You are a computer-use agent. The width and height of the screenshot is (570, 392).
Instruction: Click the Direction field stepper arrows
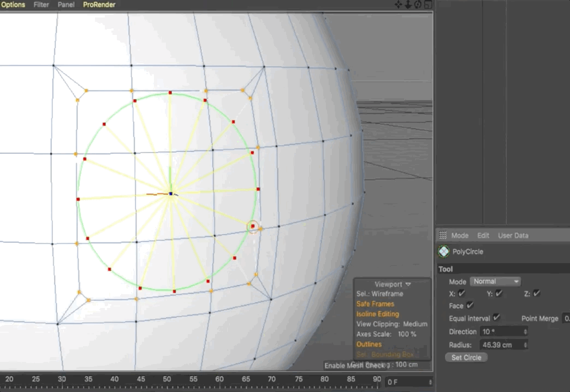(x=525, y=331)
